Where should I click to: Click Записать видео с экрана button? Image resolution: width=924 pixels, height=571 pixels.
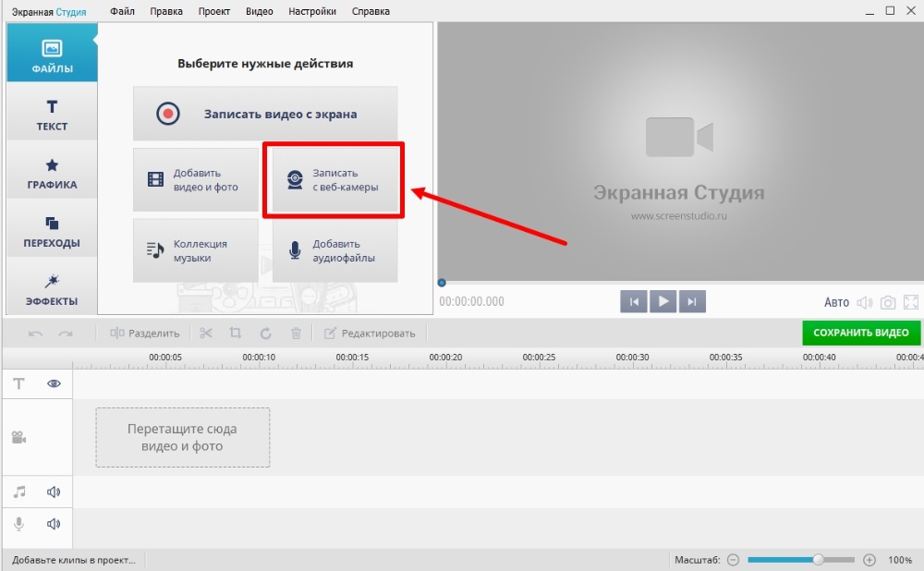click(265, 115)
